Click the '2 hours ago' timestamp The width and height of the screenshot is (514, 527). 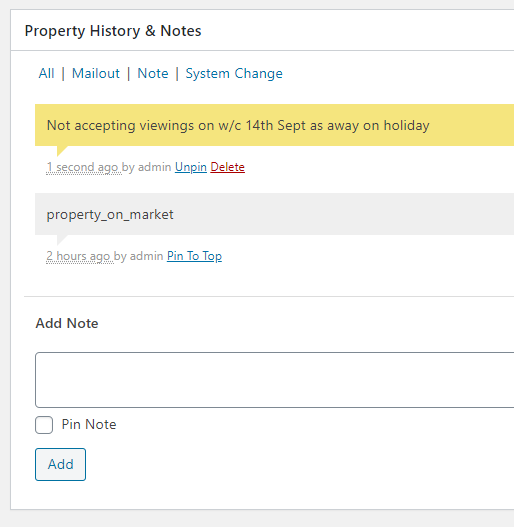tap(78, 256)
